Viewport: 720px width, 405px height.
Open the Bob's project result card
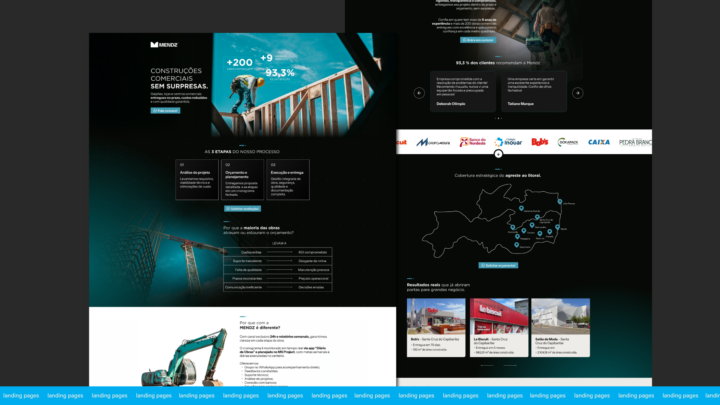click(435, 326)
